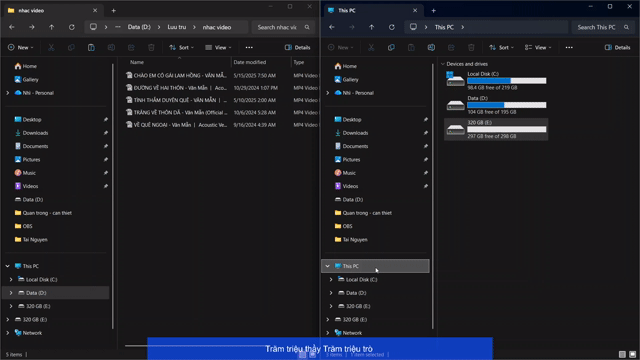The width and height of the screenshot is (640, 360).
Task: Refresh the nhac video window
Action: click(x=71, y=27)
